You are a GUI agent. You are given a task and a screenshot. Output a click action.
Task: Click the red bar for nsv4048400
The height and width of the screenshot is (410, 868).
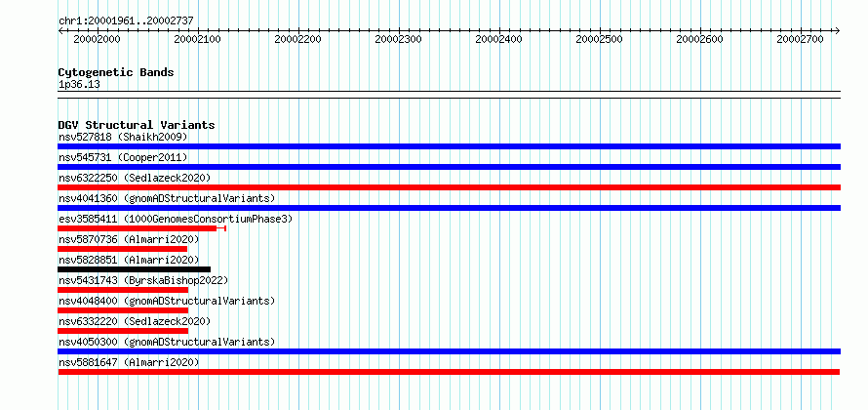click(x=123, y=310)
